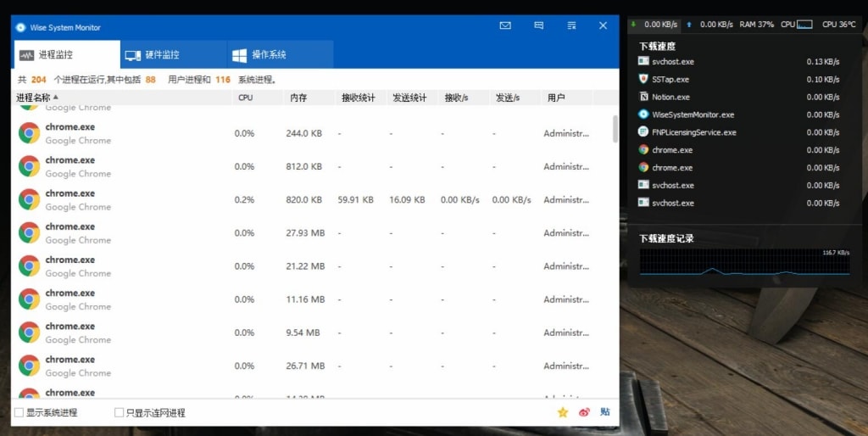
Task: Select chrome.exe row with 244.0 KB memory
Action: [310, 133]
